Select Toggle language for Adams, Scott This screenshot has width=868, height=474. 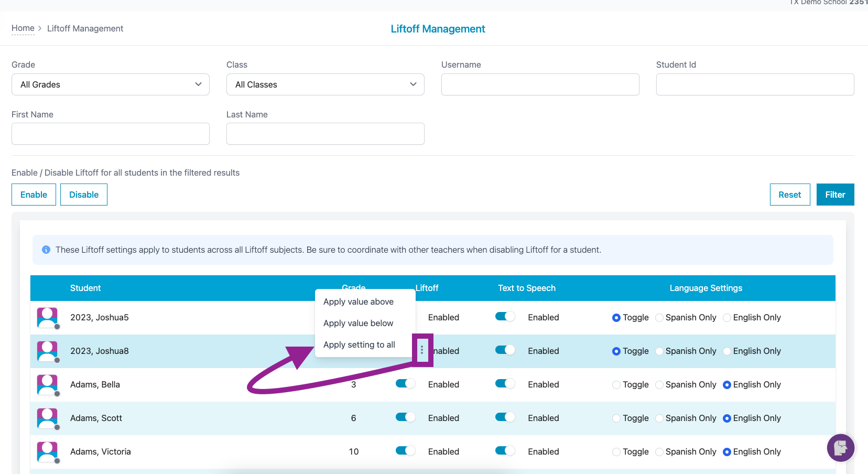point(616,418)
